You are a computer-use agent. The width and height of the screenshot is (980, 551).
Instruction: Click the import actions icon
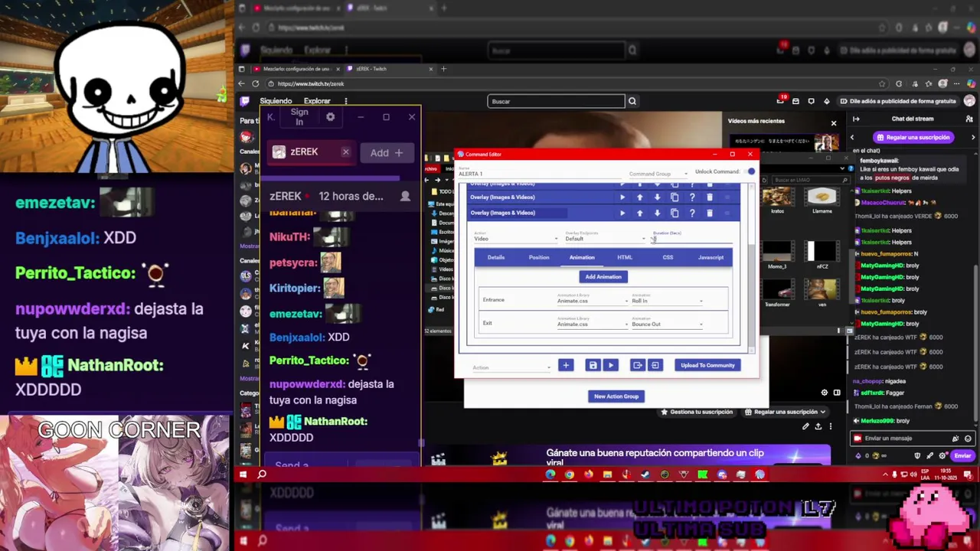tap(655, 365)
